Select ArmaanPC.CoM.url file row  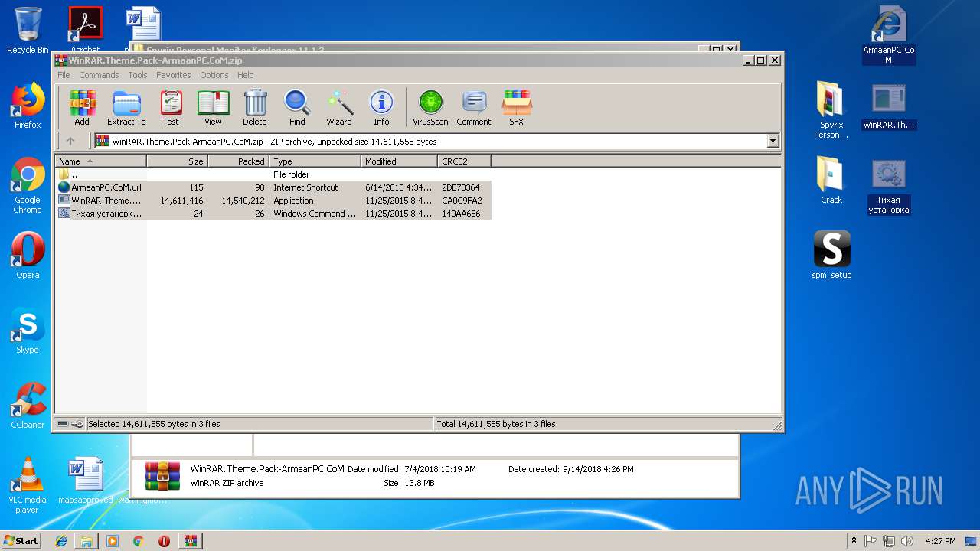273,187
